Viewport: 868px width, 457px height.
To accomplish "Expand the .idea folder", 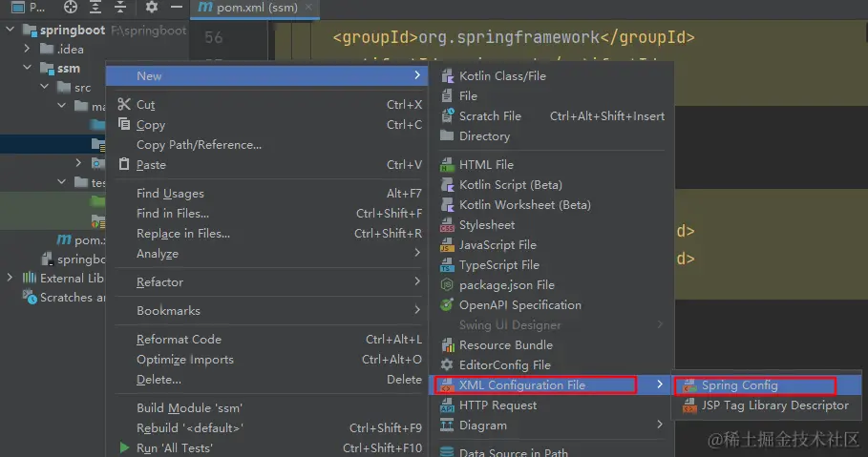I will click(x=27, y=49).
